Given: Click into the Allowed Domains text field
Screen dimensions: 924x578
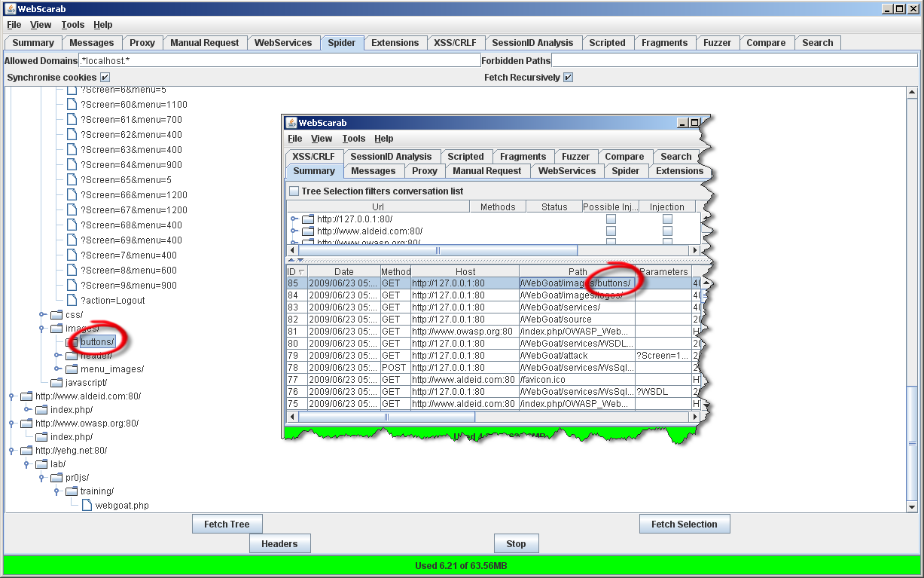Looking at the screenshot, I should (x=279, y=60).
